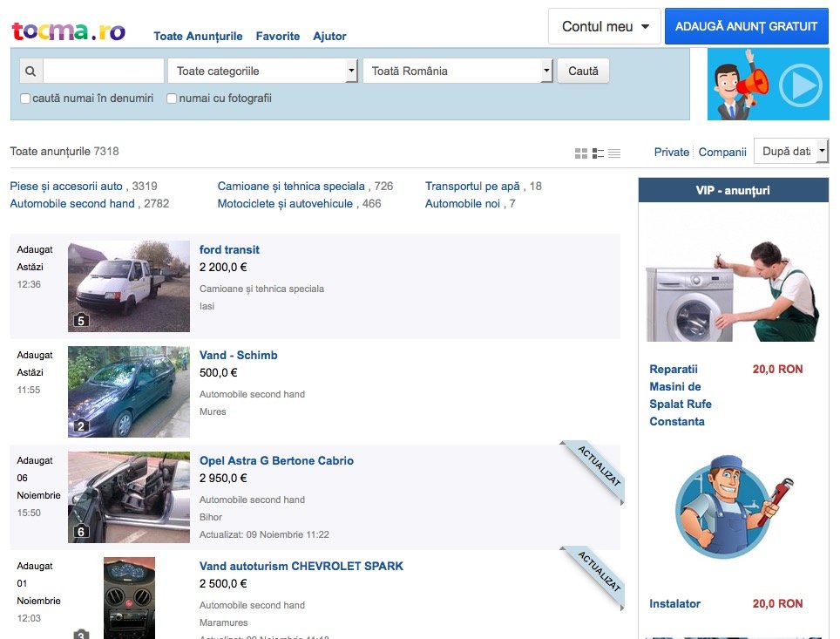Play the megaphone promo video banner

click(x=769, y=85)
